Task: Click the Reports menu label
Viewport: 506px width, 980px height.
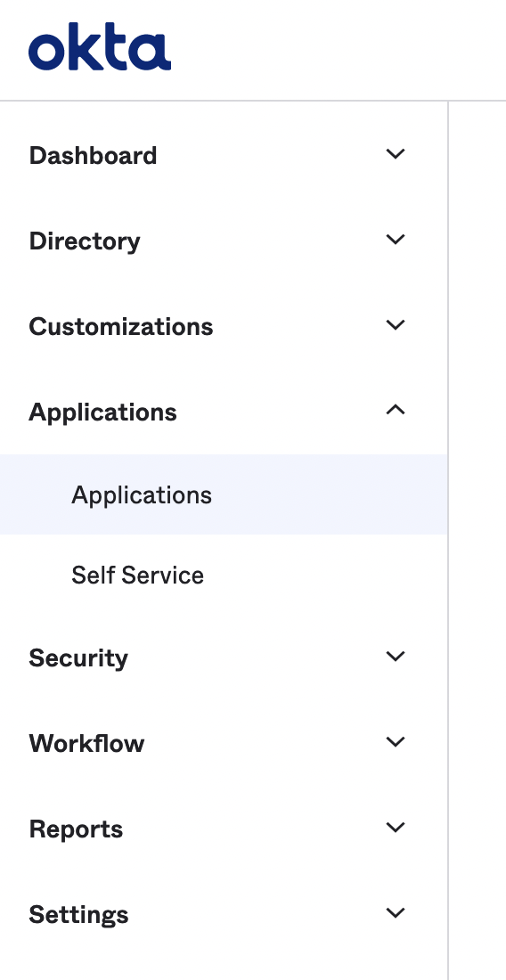Action: [x=76, y=829]
